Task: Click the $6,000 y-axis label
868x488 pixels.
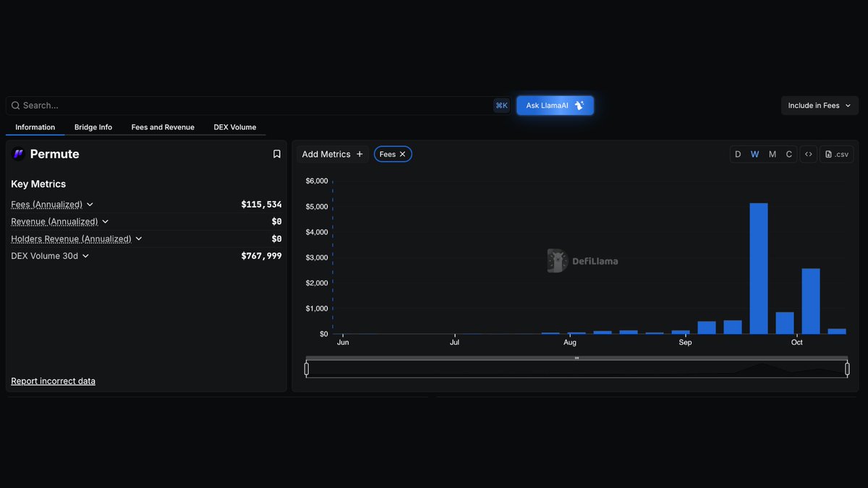Action: point(317,181)
